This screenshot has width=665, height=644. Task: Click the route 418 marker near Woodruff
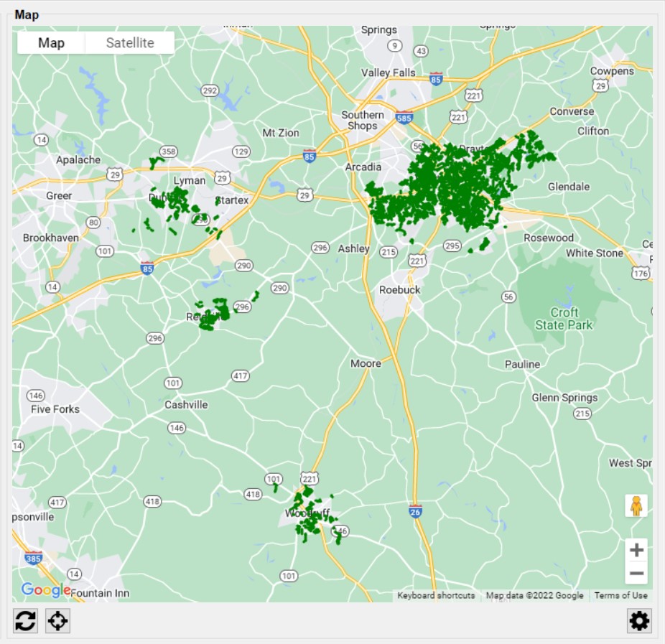tap(253, 494)
